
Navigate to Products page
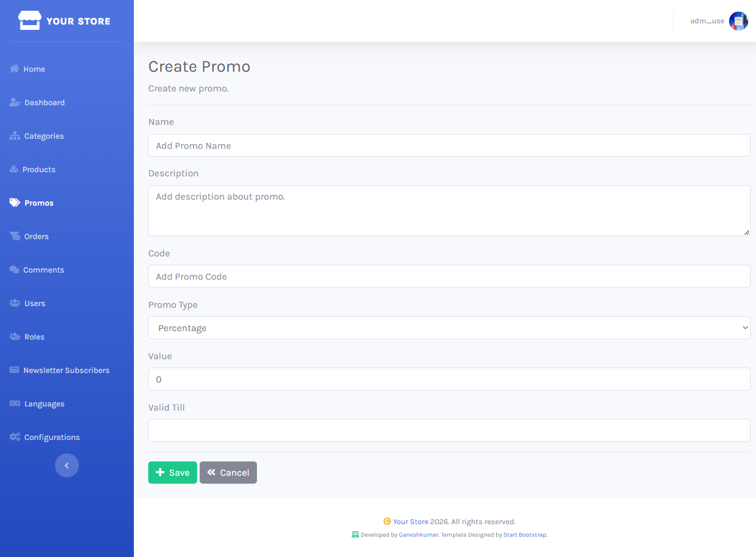click(39, 170)
